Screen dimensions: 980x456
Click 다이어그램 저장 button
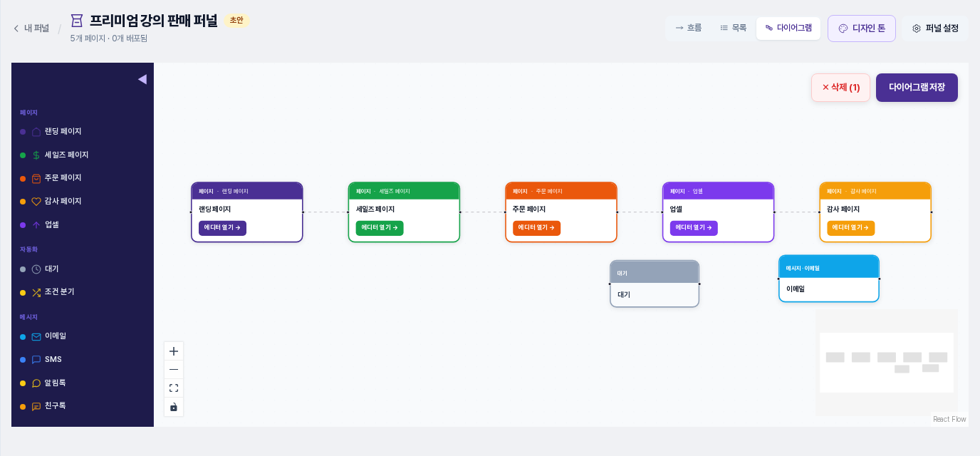point(917,88)
